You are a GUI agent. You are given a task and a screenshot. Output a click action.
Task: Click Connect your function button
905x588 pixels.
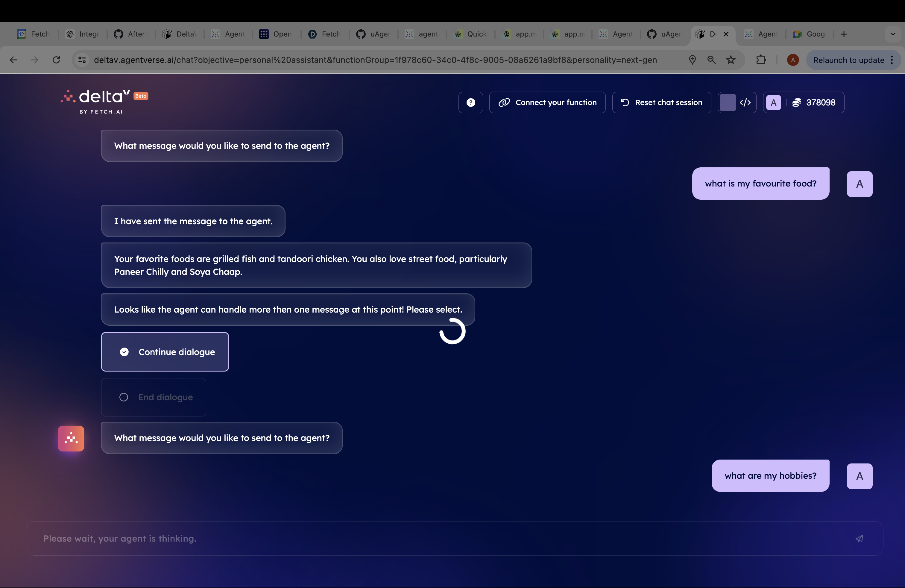click(547, 102)
